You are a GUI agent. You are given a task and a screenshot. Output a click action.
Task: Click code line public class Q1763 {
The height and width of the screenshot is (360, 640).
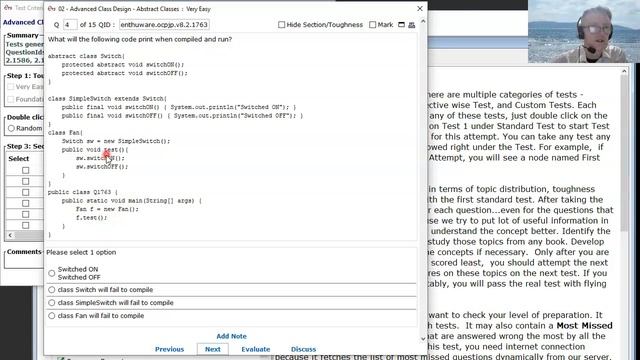point(82,192)
